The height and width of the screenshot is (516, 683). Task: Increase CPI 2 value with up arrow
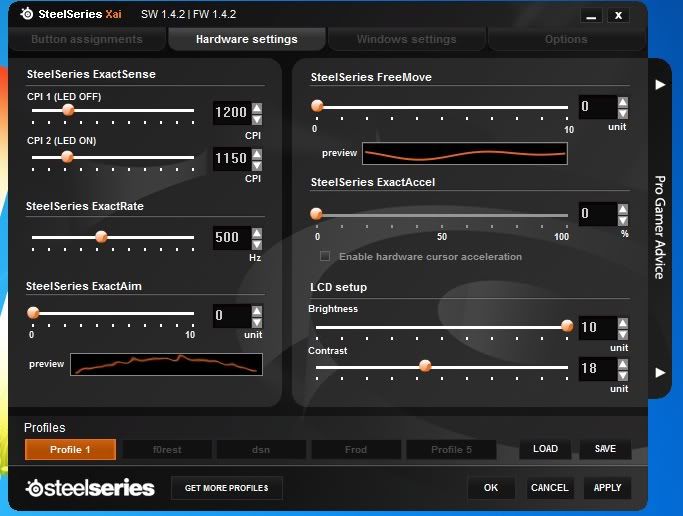(x=257, y=154)
